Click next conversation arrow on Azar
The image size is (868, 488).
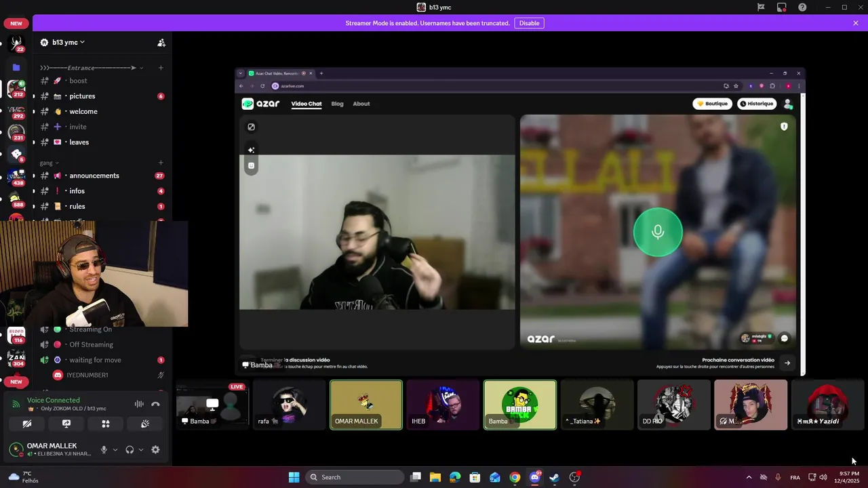787,363
